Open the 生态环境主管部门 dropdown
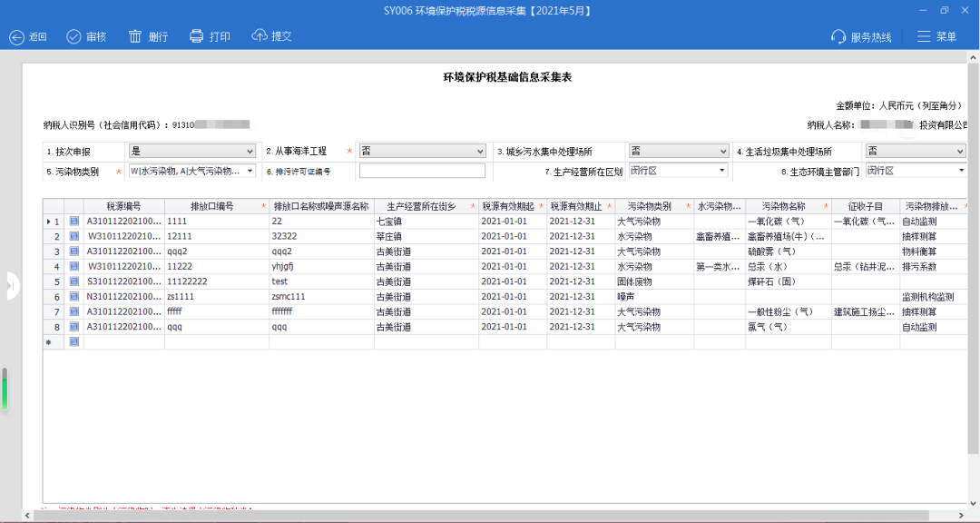Image resolution: width=980 pixels, height=523 pixels. pos(915,170)
